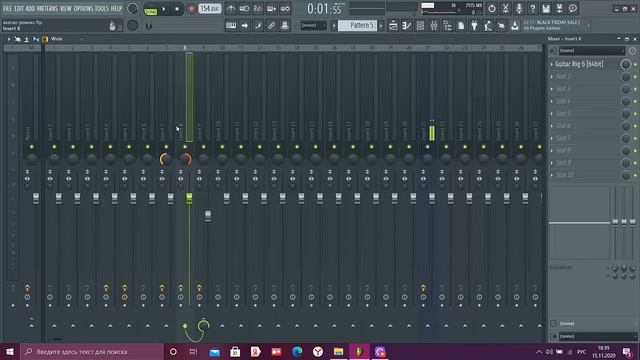This screenshot has height=360, width=640.
Task: Click the 154 tempo field
Action: [x=209, y=9]
